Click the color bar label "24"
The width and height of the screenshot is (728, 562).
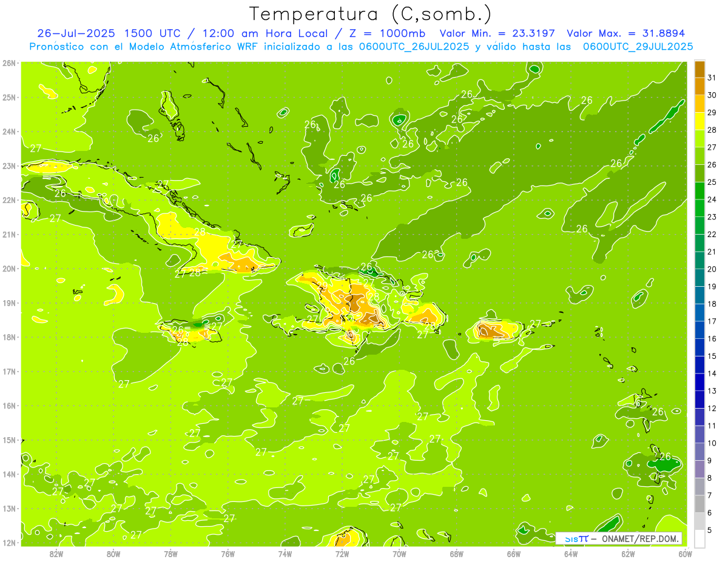pos(712,199)
